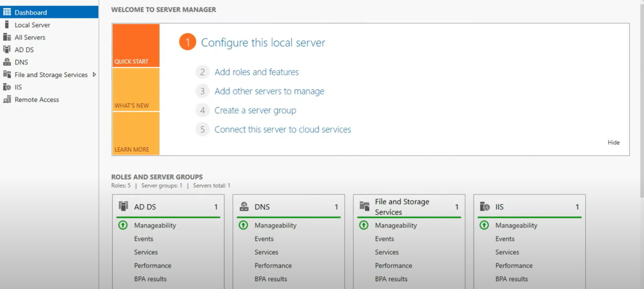Click the orange step 1 circle
This screenshot has height=289, width=644.
(187, 42)
